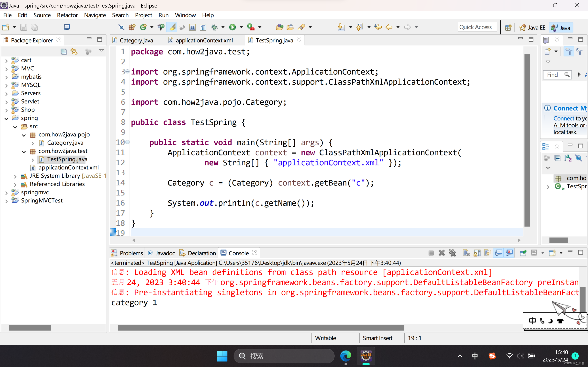Toggle Mark Occurrences highlighter button
588x367 pixels.
tap(172, 27)
